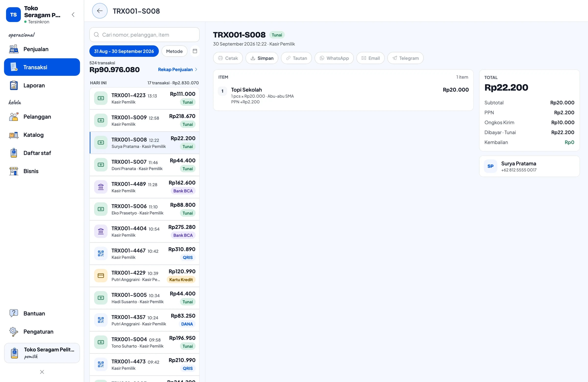Focus the search field for transactions
Screen dimensions: 588x382
pos(144,35)
